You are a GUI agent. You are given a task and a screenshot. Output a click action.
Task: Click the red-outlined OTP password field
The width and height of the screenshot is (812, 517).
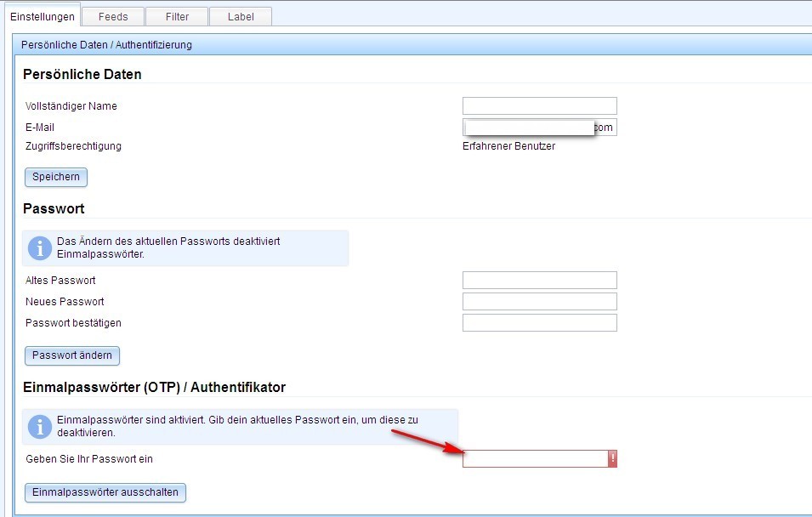coord(535,459)
